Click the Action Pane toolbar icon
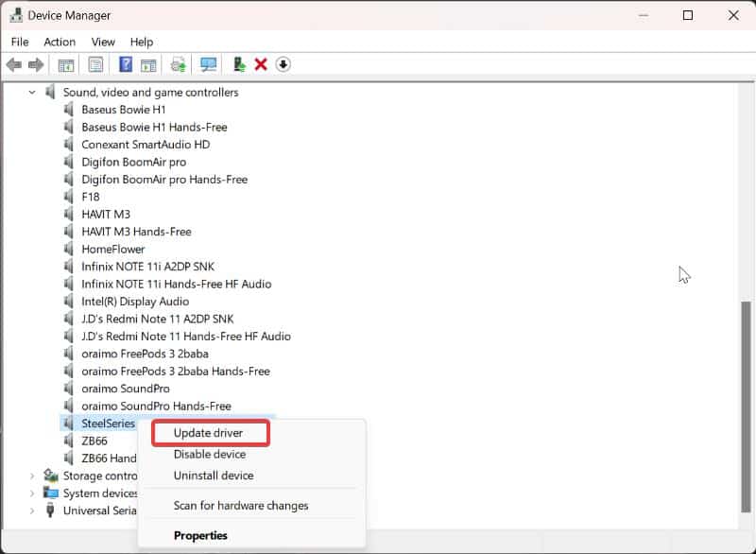 (x=148, y=64)
